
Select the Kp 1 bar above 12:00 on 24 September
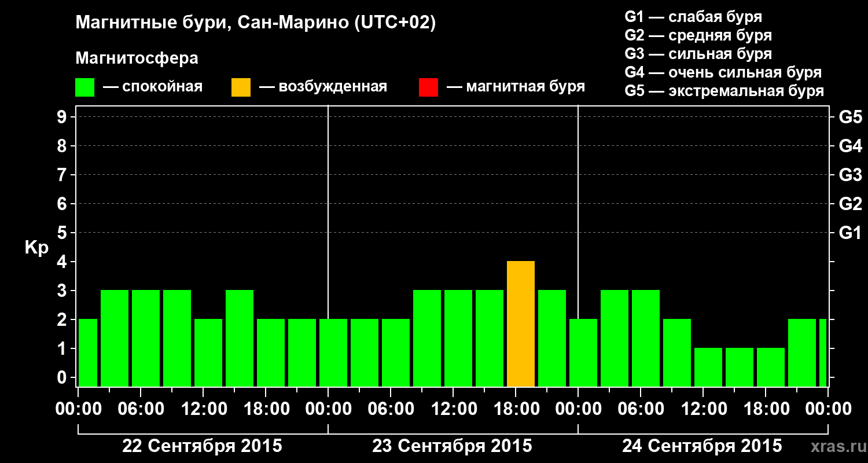click(x=708, y=368)
